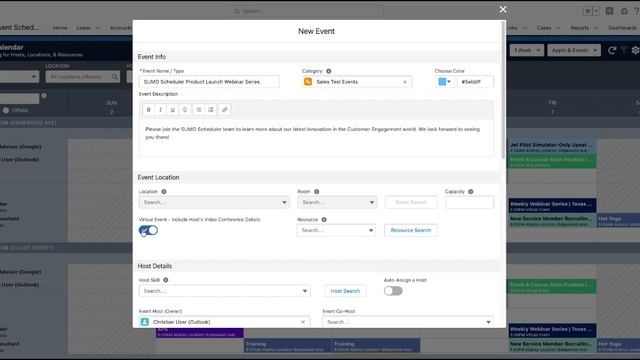Insert link in Event Description

point(224,109)
